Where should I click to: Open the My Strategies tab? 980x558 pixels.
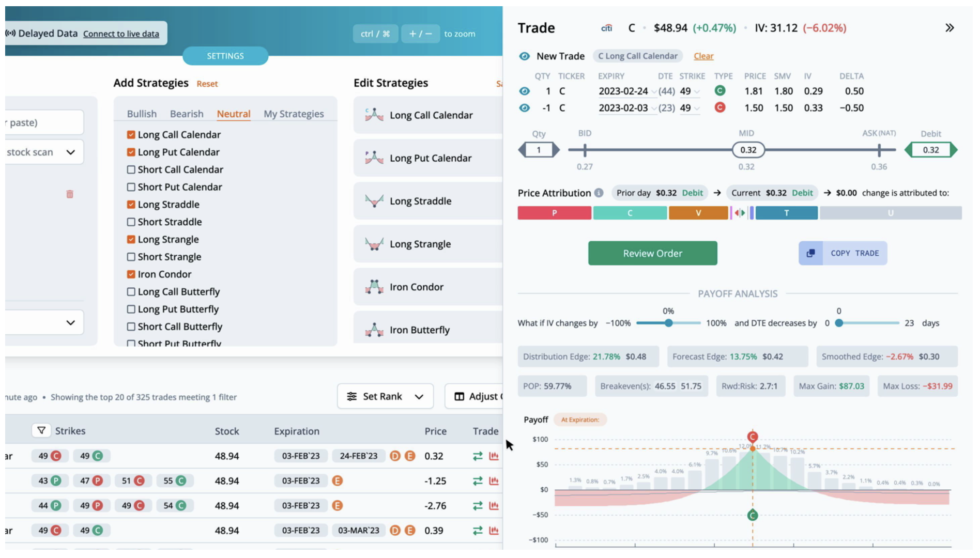pos(294,114)
